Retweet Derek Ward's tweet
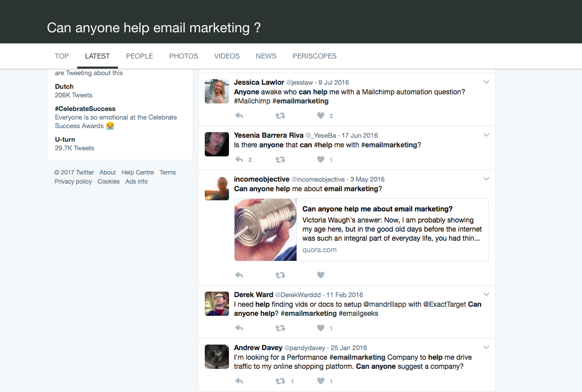This screenshot has height=392, width=582. [280, 328]
